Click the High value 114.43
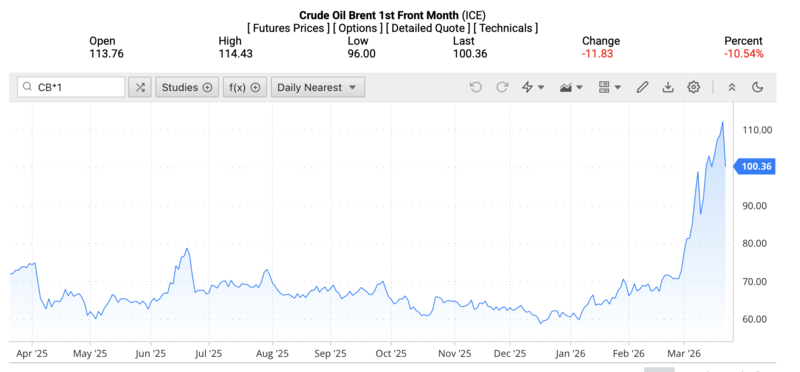Screen dimensions: 800x372 (x=236, y=54)
